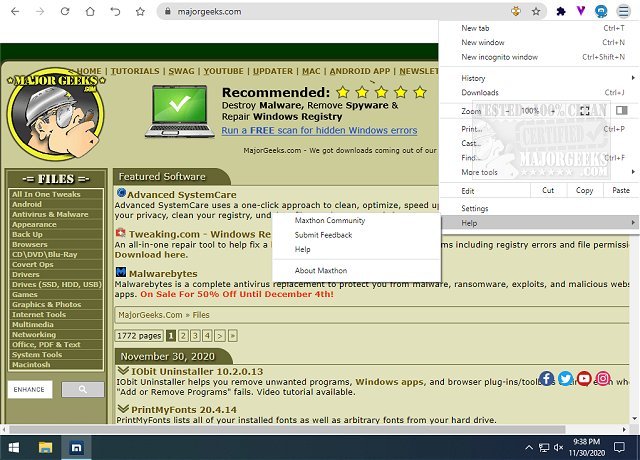This screenshot has width=640, height=460.
Task: Go to page 2 of files
Action: click(x=183, y=336)
